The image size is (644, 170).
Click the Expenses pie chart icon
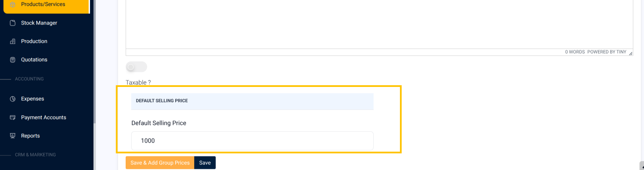point(13,99)
